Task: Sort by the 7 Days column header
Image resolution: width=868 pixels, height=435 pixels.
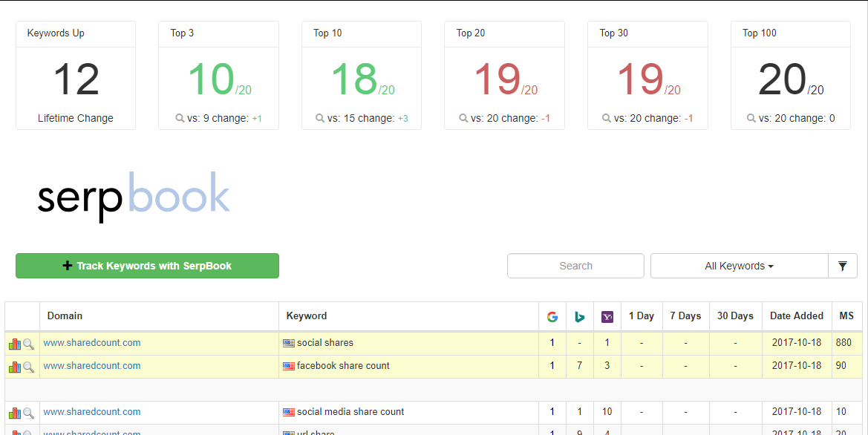Action: click(685, 315)
